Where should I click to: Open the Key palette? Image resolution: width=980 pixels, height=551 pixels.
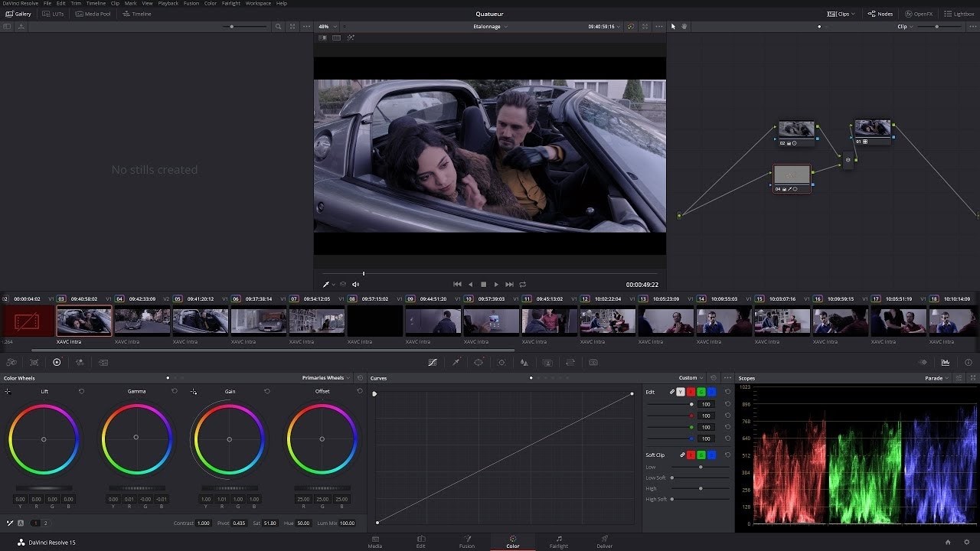coord(547,362)
